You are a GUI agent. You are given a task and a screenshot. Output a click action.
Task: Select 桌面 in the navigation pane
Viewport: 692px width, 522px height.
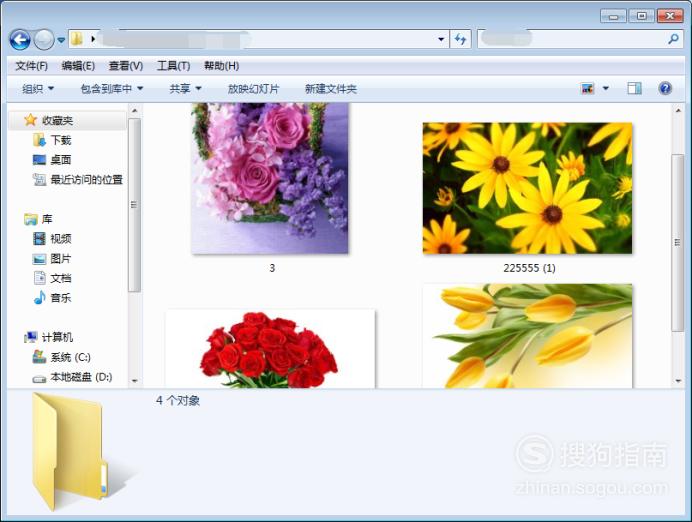[61, 160]
